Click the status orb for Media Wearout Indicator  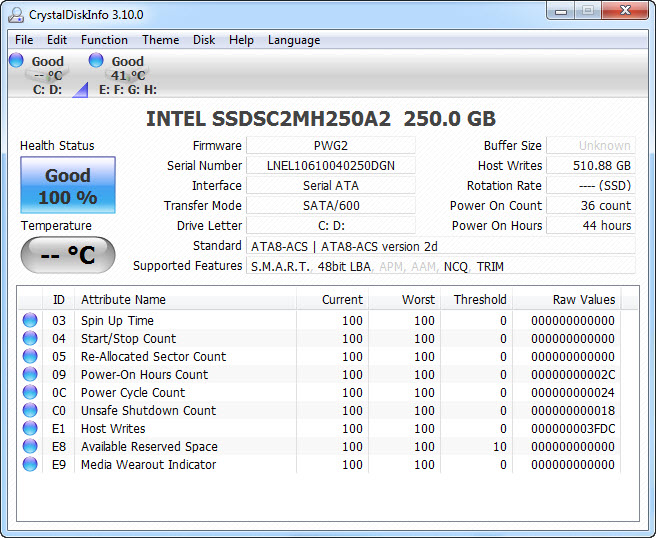coord(30,464)
